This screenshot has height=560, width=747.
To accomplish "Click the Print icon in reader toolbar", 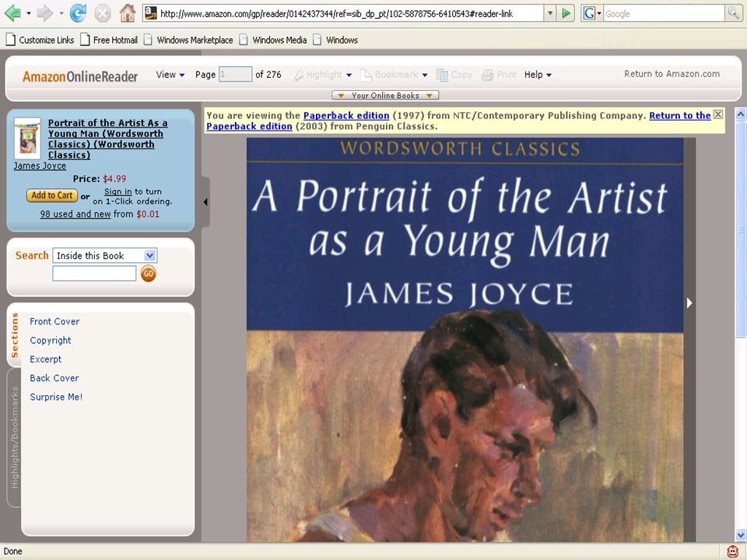I will [487, 75].
